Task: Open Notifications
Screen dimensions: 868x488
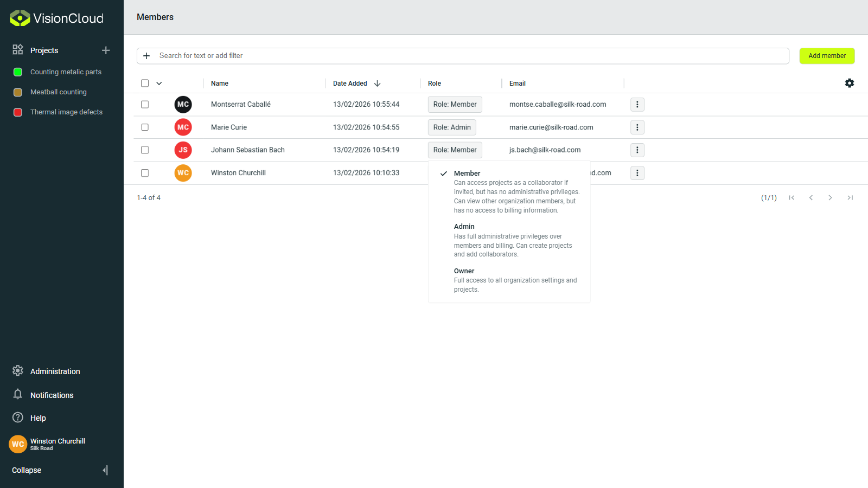Action: pos(52,395)
